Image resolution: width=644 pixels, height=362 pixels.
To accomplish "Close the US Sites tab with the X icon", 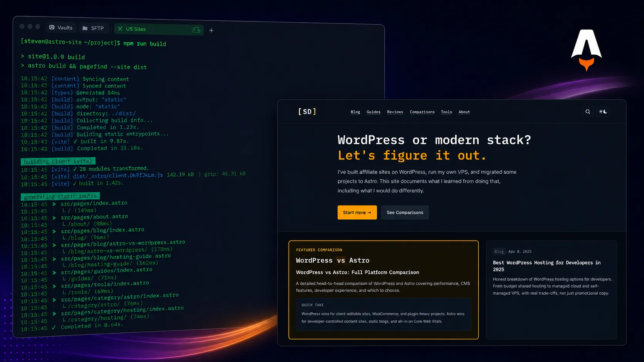I will 120,29.
